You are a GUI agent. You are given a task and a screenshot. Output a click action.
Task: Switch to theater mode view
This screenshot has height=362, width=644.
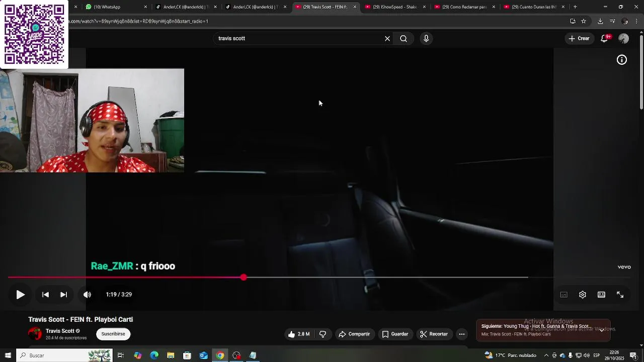coord(601,295)
